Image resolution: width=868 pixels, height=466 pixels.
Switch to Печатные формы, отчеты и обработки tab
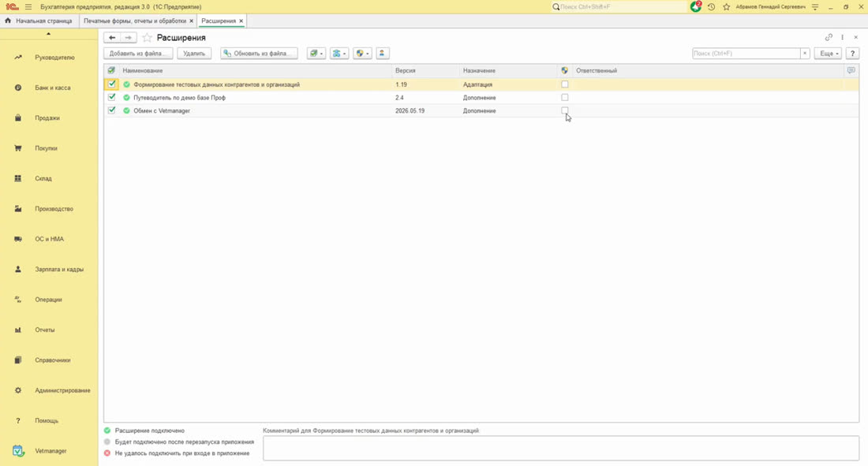[x=134, y=21]
